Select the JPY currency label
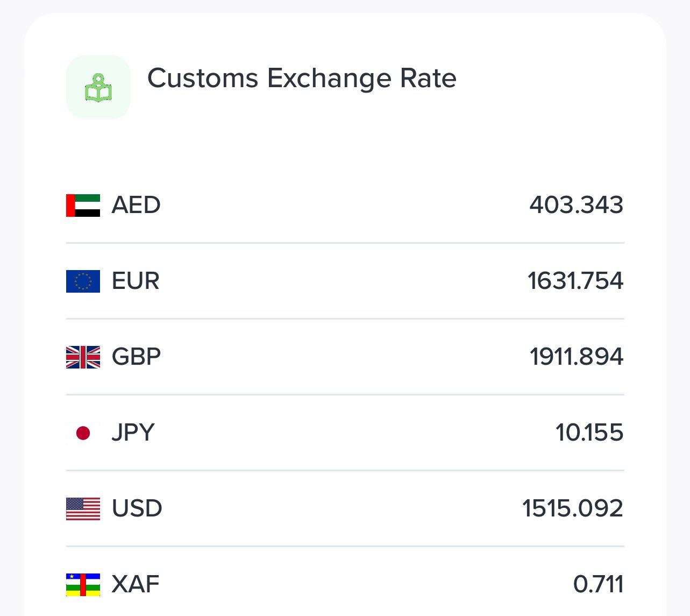Viewport: 690px width, 616px height. pos(133,433)
